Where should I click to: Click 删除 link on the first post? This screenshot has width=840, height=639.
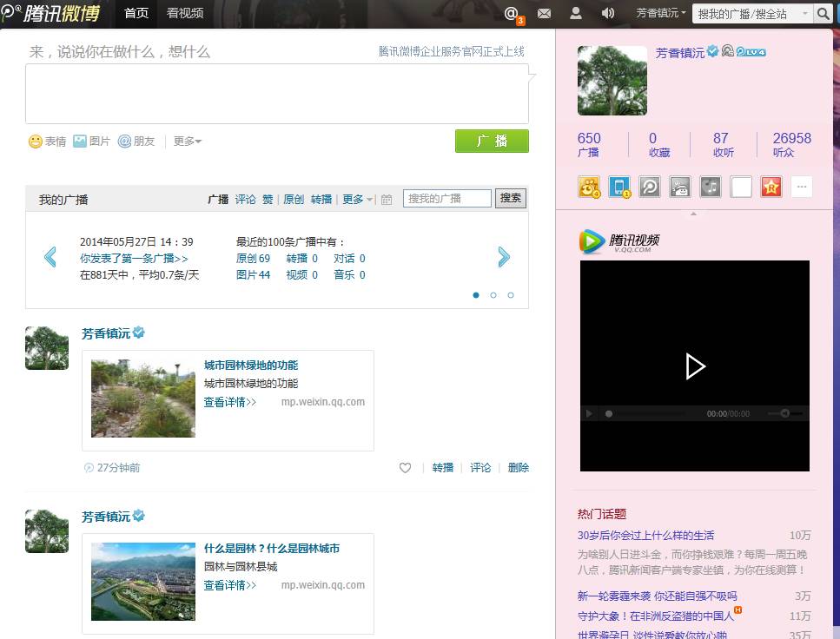coord(519,468)
